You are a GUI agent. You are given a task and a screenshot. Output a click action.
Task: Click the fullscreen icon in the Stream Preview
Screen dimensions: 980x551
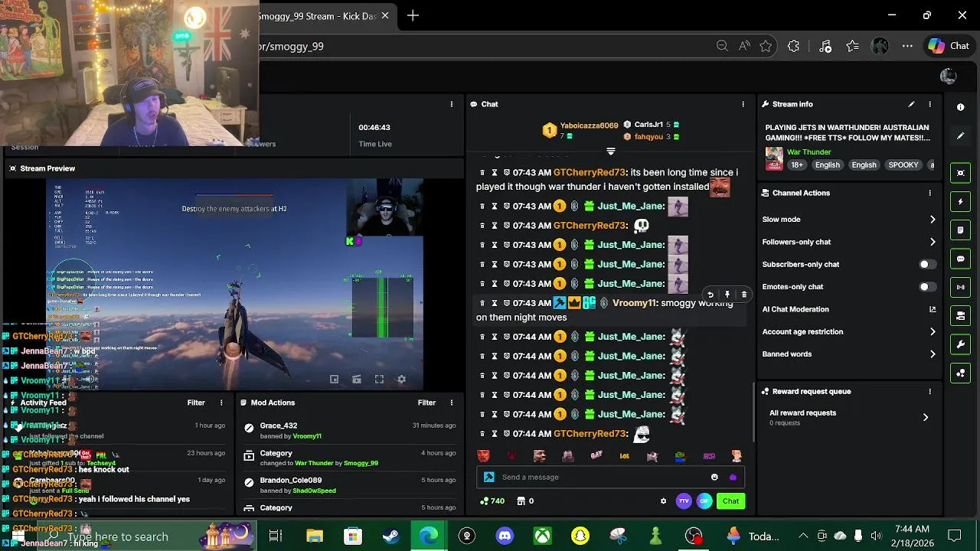[379, 379]
